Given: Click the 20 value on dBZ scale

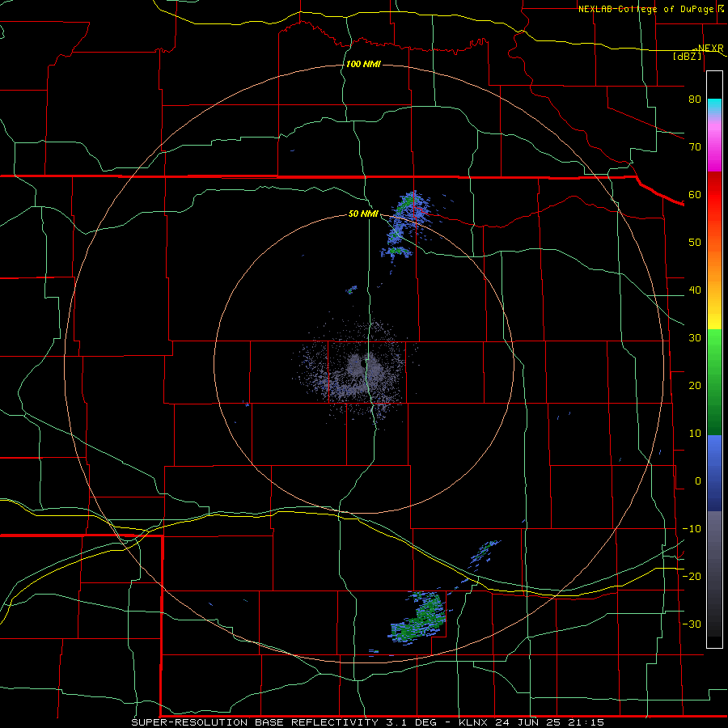Looking at the screenshot, I should pos(695,386).
